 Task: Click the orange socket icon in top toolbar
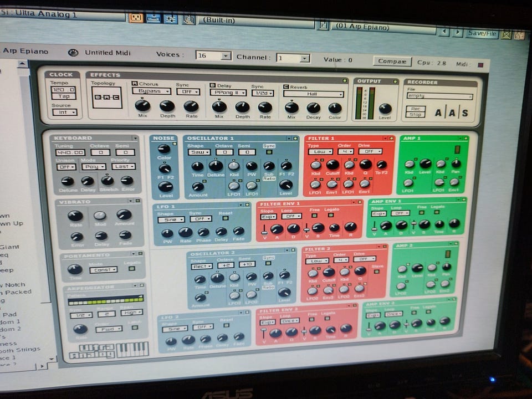pyautogui.click(x=136, y=17)
